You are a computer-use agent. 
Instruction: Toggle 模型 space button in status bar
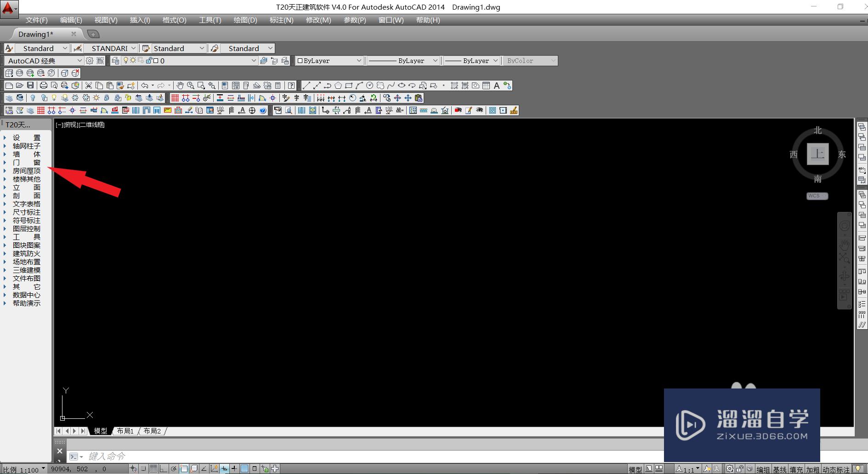[x=635, y=469]
